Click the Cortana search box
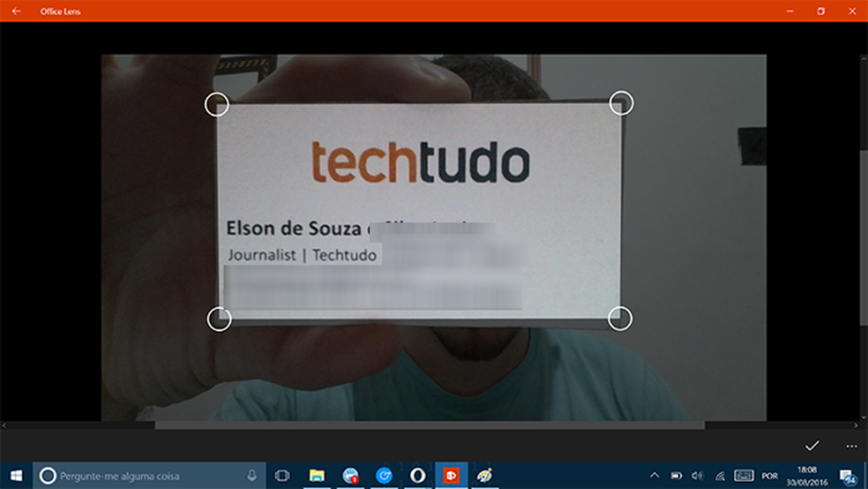Viewport: 868px width, 489px height. coord(149,476)
